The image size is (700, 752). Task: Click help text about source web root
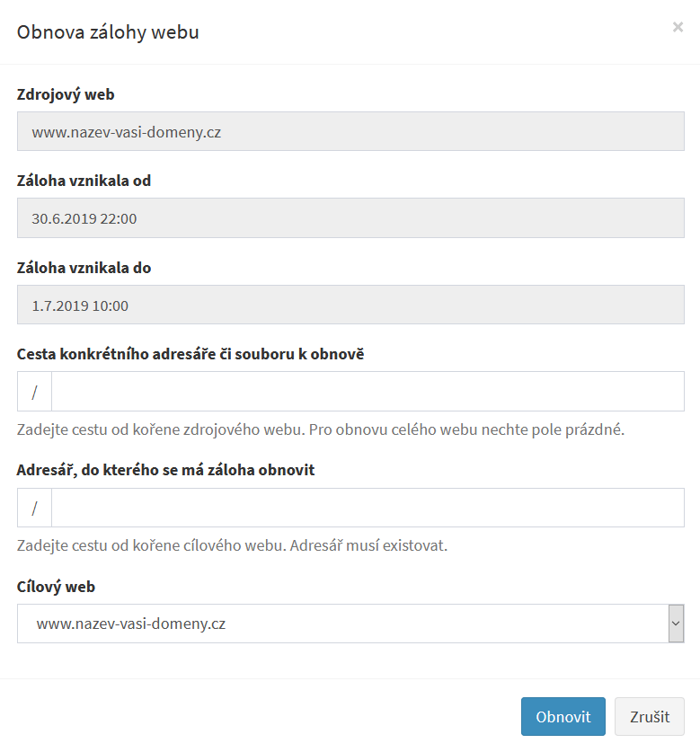click(x=320, y=429)
